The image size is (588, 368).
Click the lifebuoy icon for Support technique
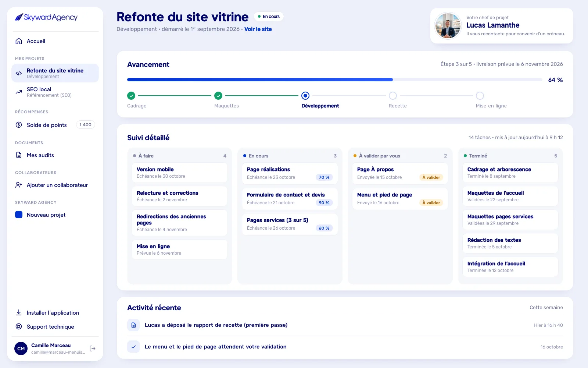pyautogui.click(x=19, y=326)
